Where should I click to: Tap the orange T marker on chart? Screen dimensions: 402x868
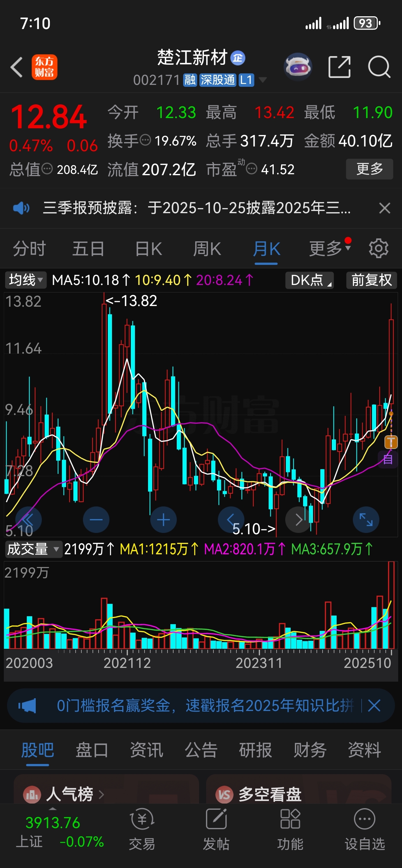point(391,442)
